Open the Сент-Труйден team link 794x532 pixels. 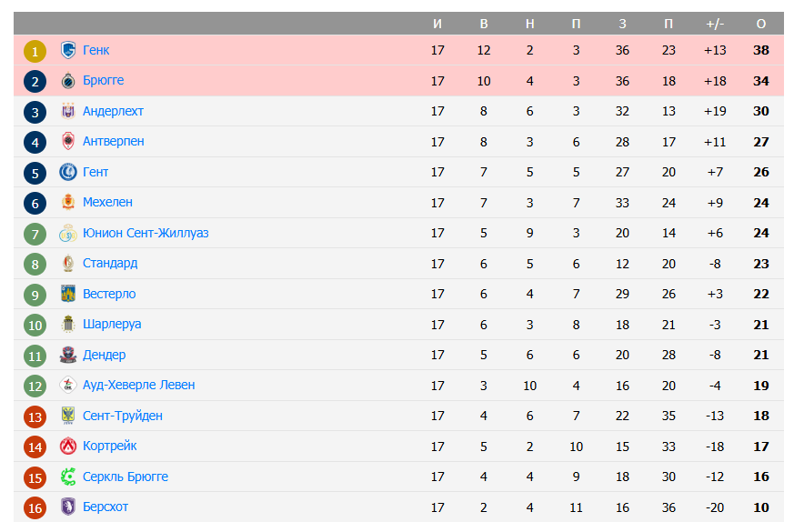(122, 416)
